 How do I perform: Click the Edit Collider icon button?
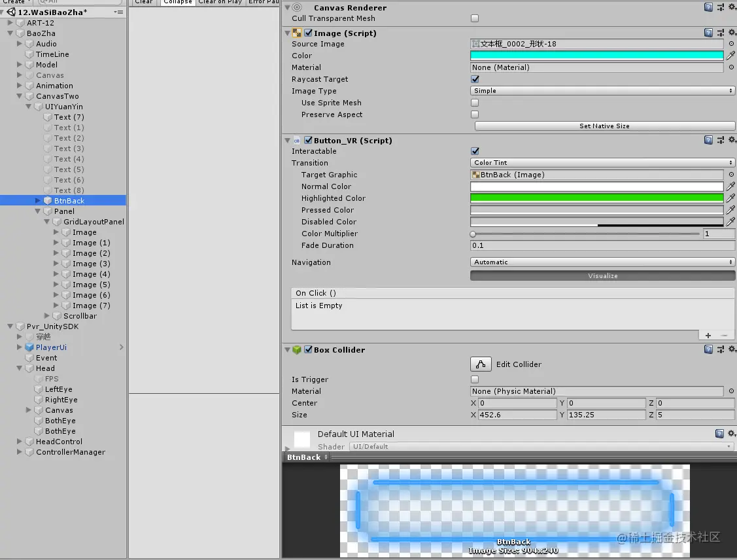click(481, 364)
